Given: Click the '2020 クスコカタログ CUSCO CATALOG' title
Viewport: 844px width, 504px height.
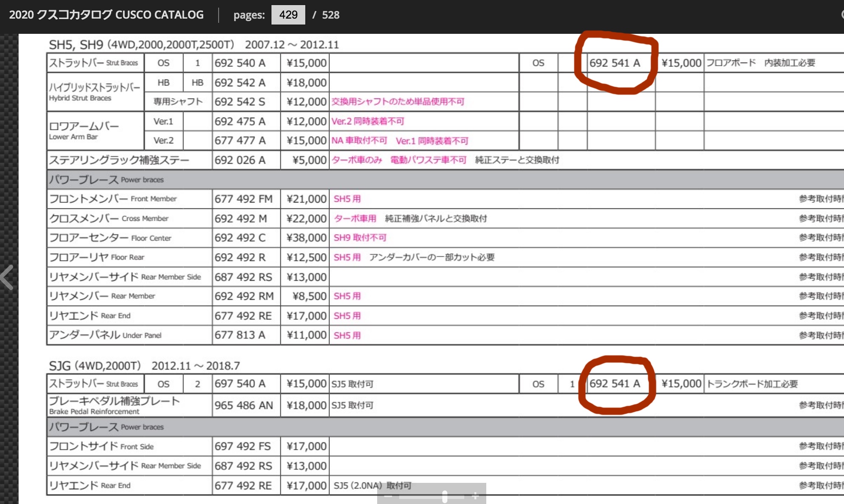Looking at the screenshot, I should pos(107,15).
